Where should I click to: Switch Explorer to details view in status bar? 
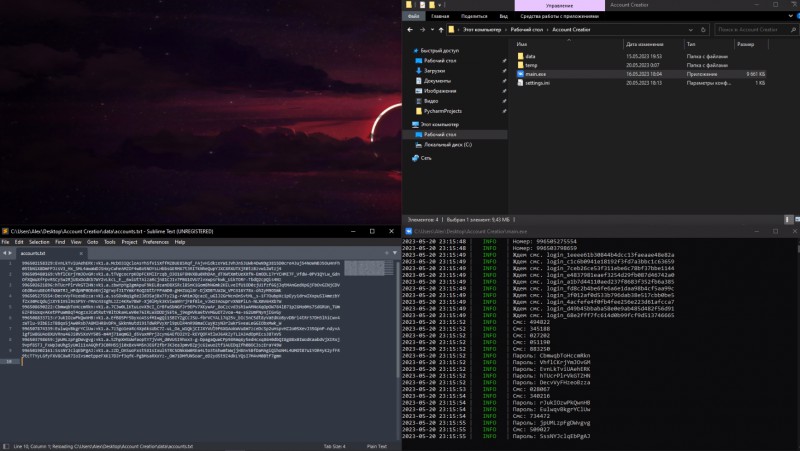[788, 219]
